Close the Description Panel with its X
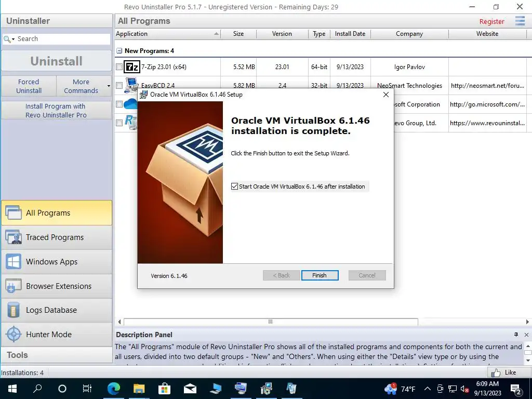This screenshot has width=532, height=399. [x=527, y=335]
